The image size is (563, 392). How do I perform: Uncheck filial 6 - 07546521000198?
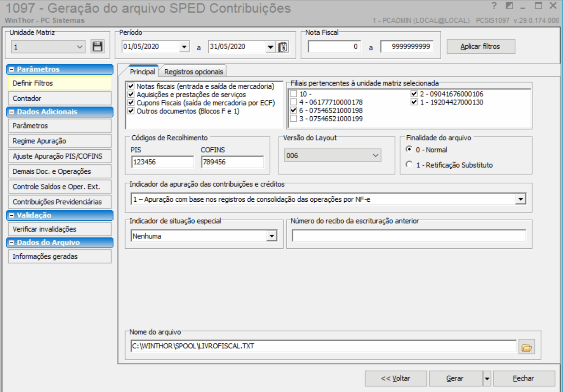(293, 110)
